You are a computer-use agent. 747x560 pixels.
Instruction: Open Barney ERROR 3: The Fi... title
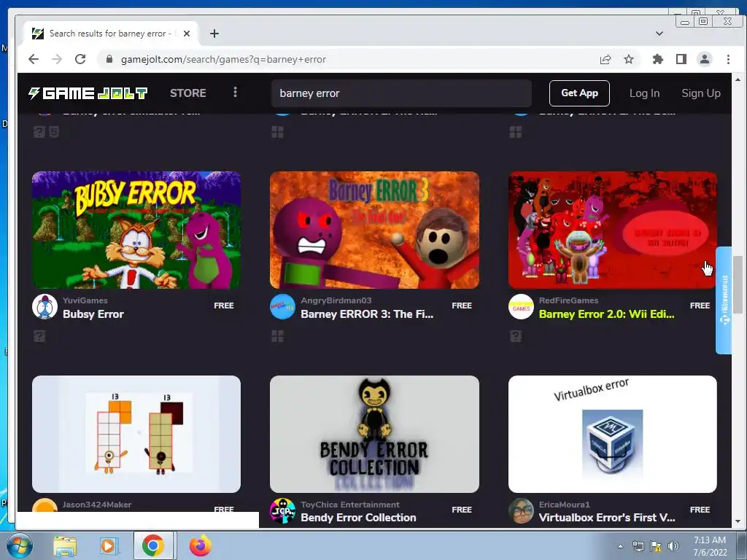367,314
